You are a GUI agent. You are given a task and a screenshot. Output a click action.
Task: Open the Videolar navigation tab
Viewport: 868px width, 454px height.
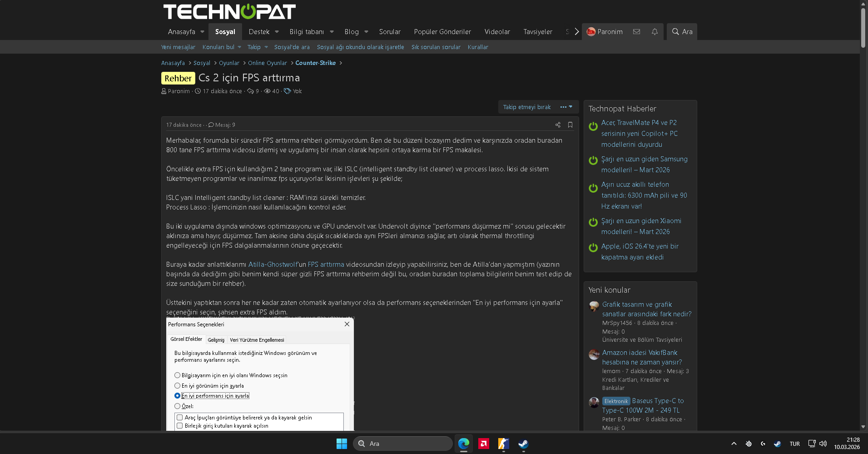click(x=497, y=32)
